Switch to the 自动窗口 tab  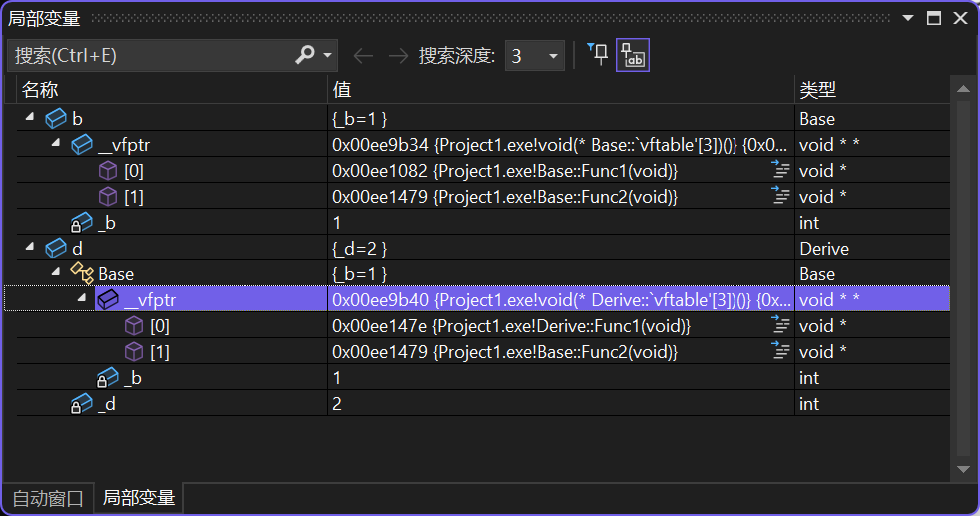pos(48,498)
